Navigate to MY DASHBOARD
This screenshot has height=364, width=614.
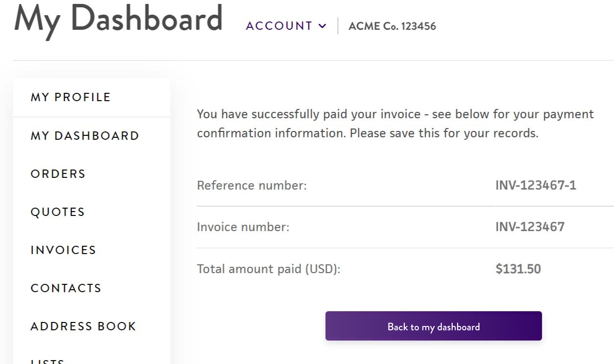[85, 135]
